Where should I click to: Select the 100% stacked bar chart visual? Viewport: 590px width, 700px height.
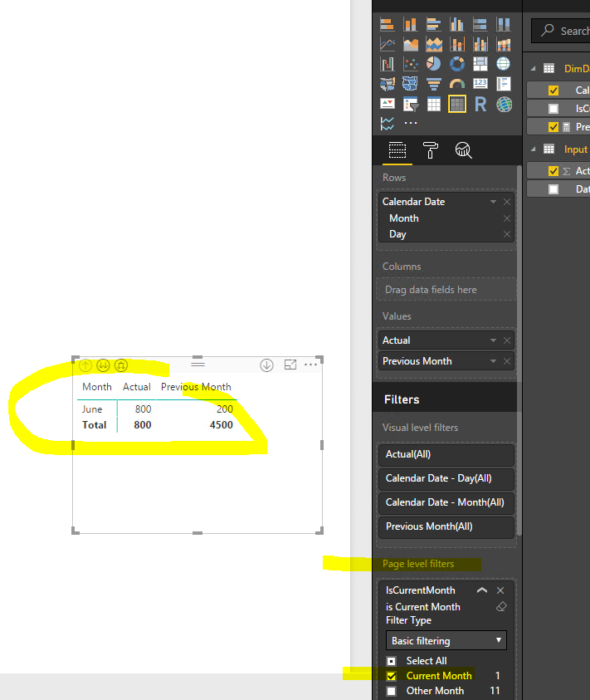[x=480, y=25]
